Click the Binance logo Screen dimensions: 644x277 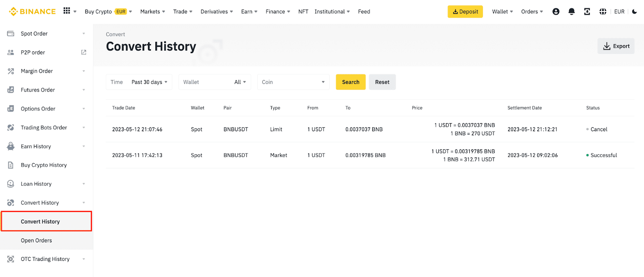pyautogui.click(x=32, y=12)
